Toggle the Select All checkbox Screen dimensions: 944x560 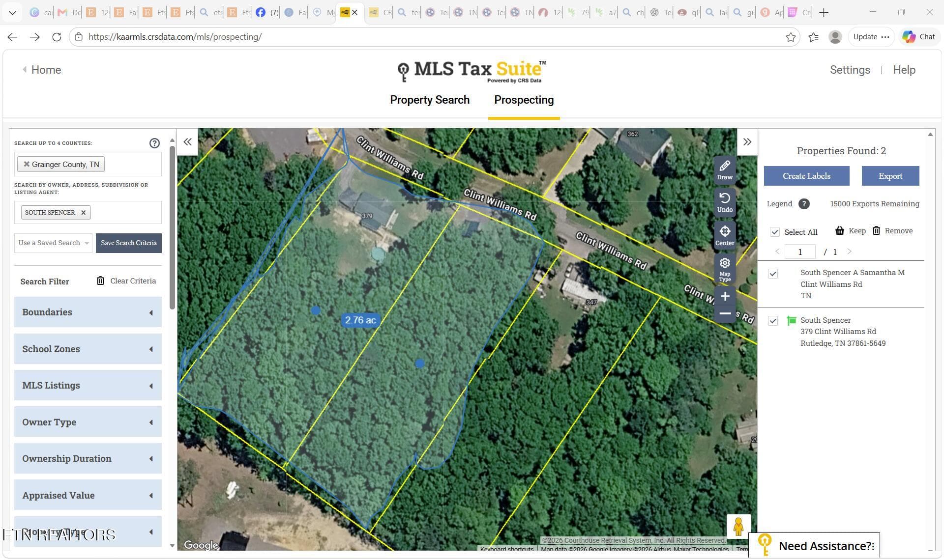[x=775, y=232]
